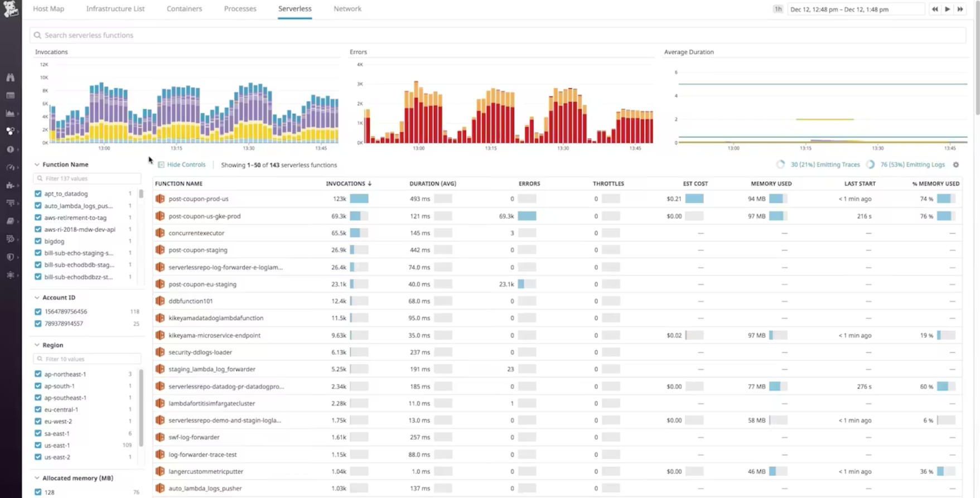Viewport: 980px width, 498px height.
Task: Sort table by Invocations column
Action: 349,183
